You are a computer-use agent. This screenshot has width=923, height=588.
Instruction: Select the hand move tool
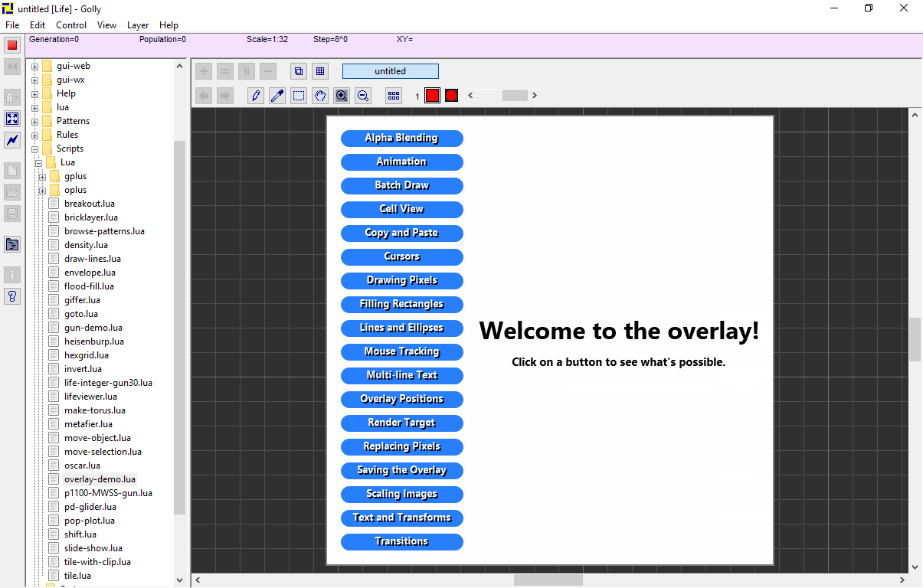tap(320, 96)
